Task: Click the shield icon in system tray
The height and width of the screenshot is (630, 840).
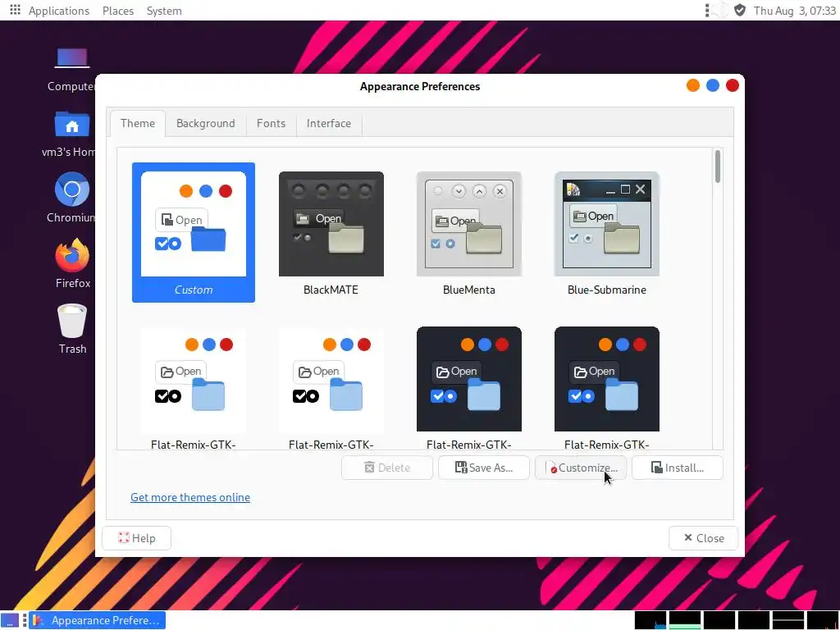Action: 740,10
